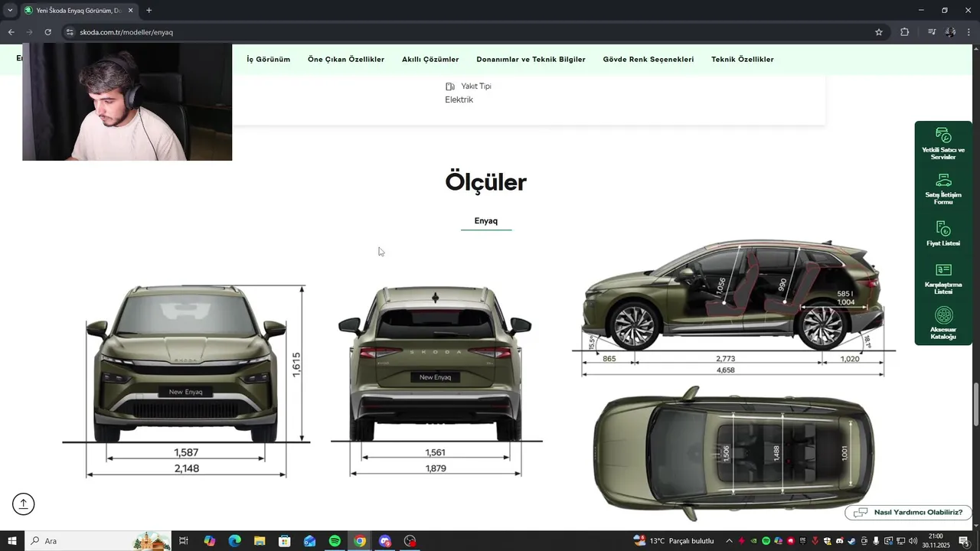Close the Yeni Škoda Enyaq tab
The width and height of the screenshot is (980, 551).
click(130, 11)
